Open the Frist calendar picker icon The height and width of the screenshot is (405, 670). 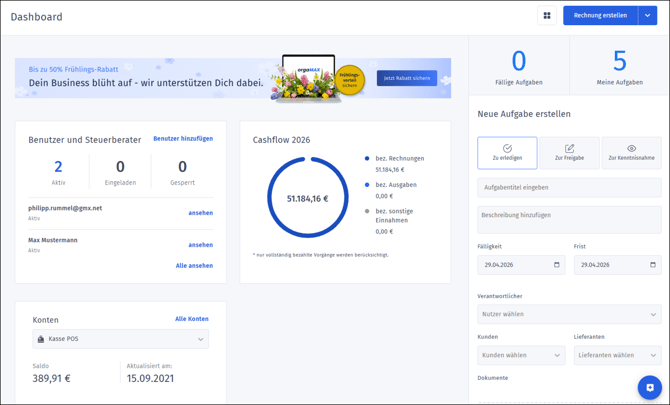coord(652,265)
